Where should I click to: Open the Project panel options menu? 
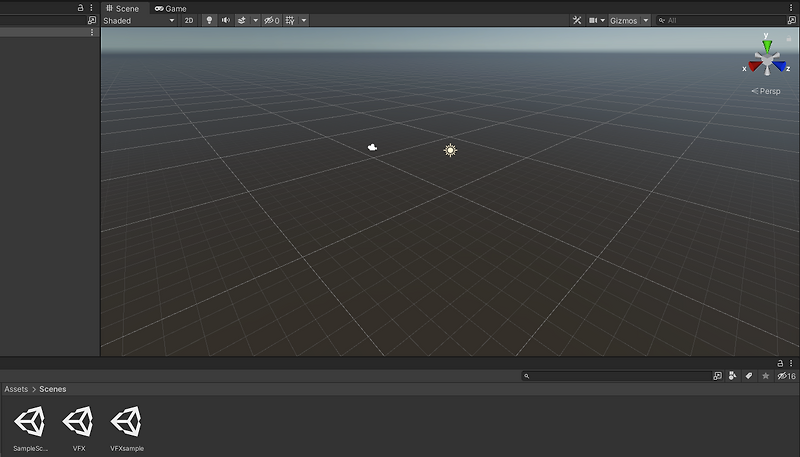(x=791, y=363)
